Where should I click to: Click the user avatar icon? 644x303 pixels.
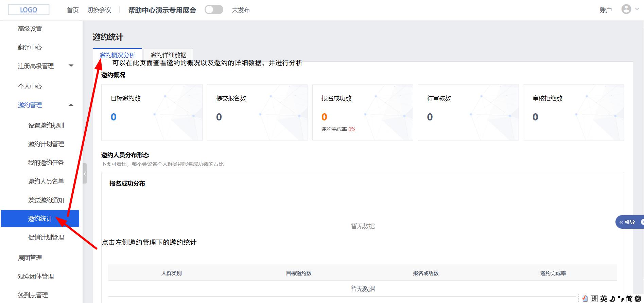(x=626, y=9)
